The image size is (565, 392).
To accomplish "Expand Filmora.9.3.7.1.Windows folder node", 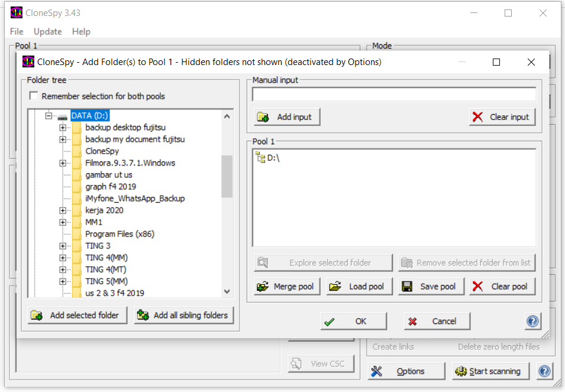I will 63,163.
